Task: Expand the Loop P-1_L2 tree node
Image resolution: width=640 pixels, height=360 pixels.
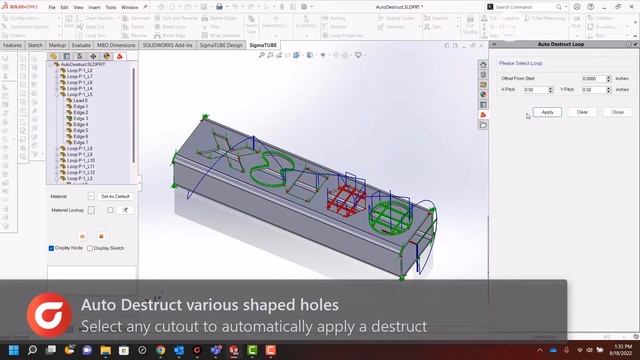Action: (57, 70)
